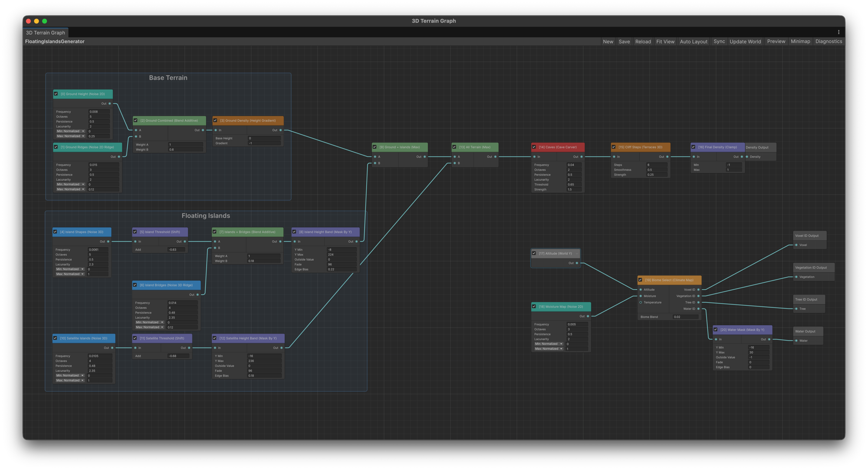868x470 pixels.
Task: Open Min: Normalized dropdown in Satellite Islands
Action: tap(69, 375)
